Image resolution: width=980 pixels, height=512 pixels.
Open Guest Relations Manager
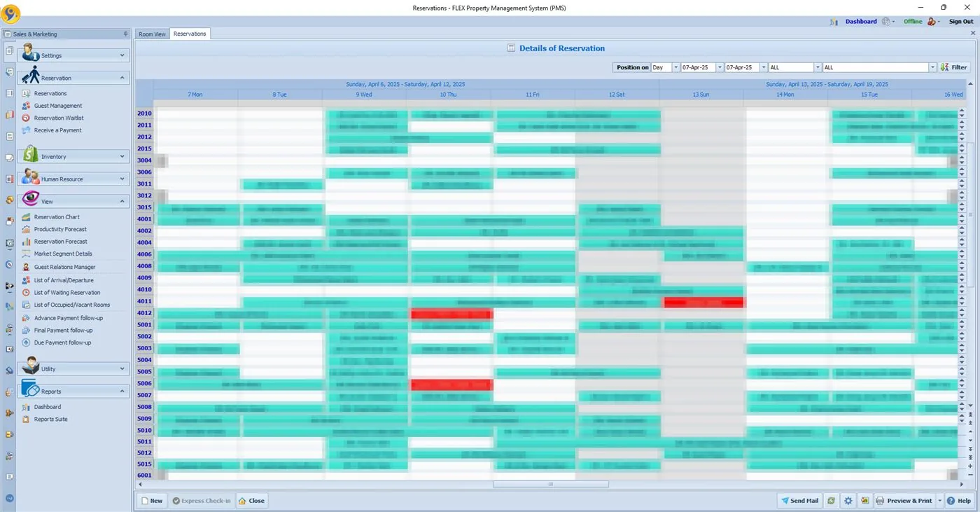[x=64, y=267]
